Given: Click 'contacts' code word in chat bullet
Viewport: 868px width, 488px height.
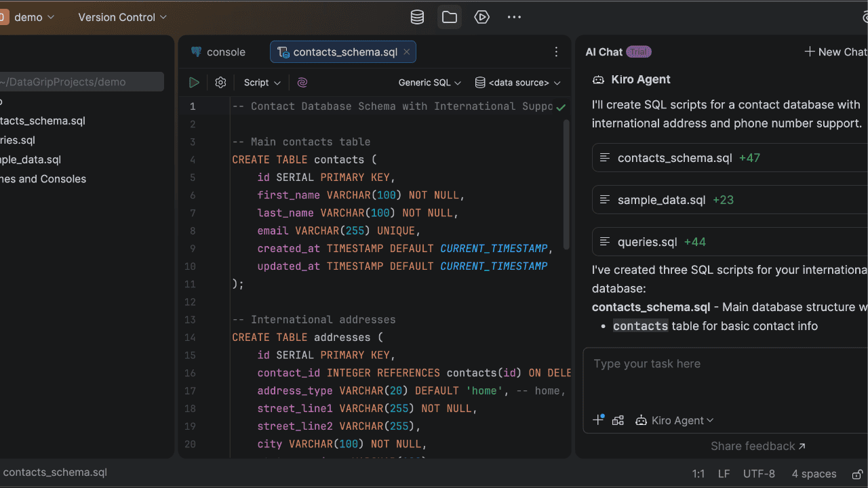Looking at the screenshot, I should [641, 326].
